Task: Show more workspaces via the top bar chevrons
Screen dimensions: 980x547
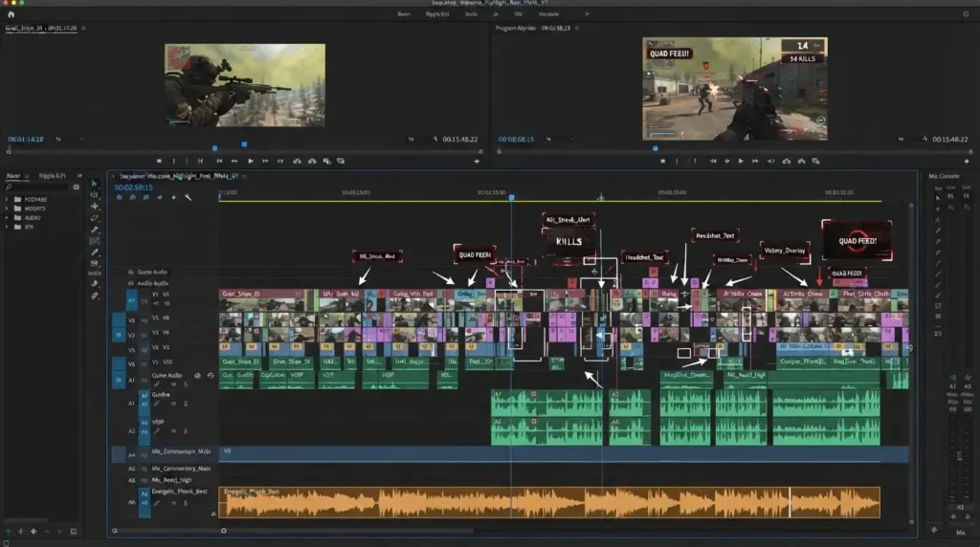Action: 587,13
